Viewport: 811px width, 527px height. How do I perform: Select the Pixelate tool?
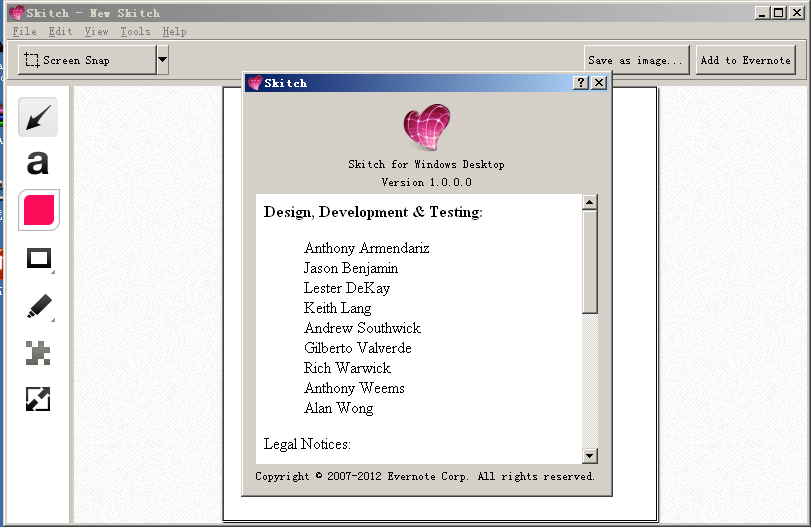[38, 353]
